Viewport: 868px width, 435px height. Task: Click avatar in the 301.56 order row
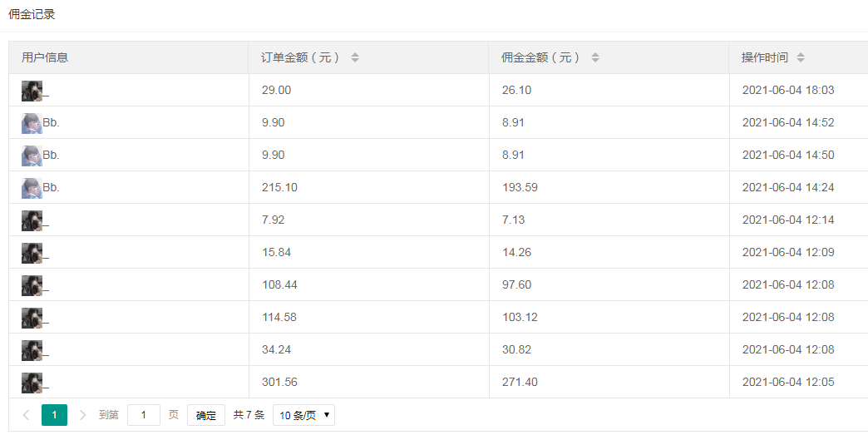(32, 383)
